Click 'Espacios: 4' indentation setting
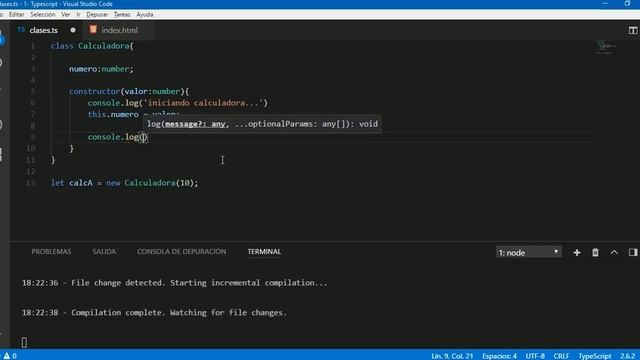This screenshot has height=360, width=640. point(499,356)
